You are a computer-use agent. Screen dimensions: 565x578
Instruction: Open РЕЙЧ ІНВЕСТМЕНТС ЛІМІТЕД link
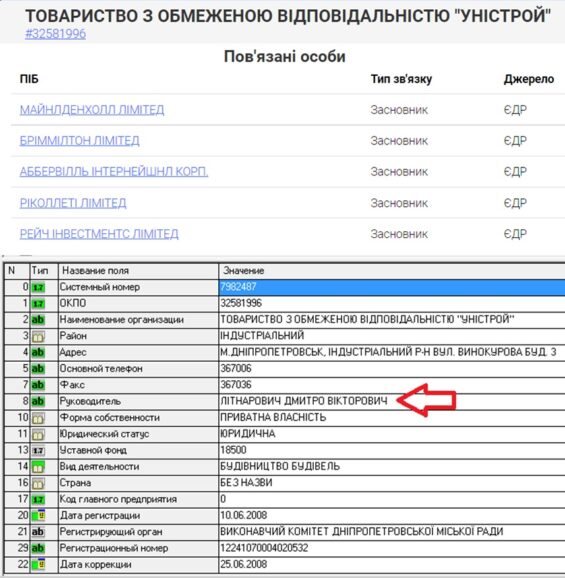pos(99,234)
